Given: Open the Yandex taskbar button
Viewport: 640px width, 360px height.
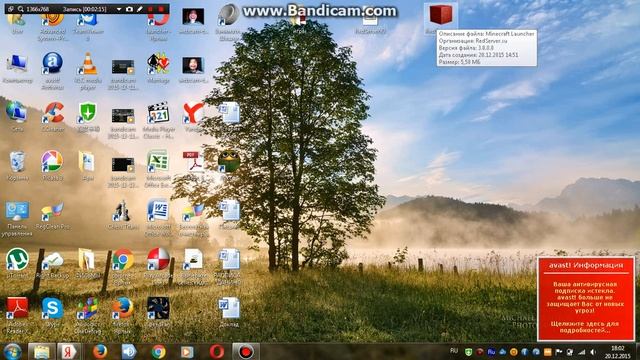Looking at the screenshot, I should [x=69, y=351].
